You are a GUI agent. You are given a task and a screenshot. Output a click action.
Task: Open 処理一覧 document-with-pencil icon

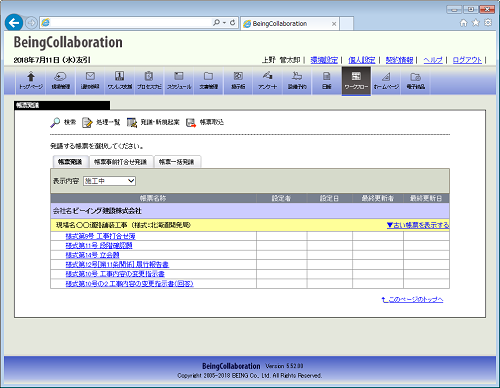pyautogui.click(x=87, y=122)
